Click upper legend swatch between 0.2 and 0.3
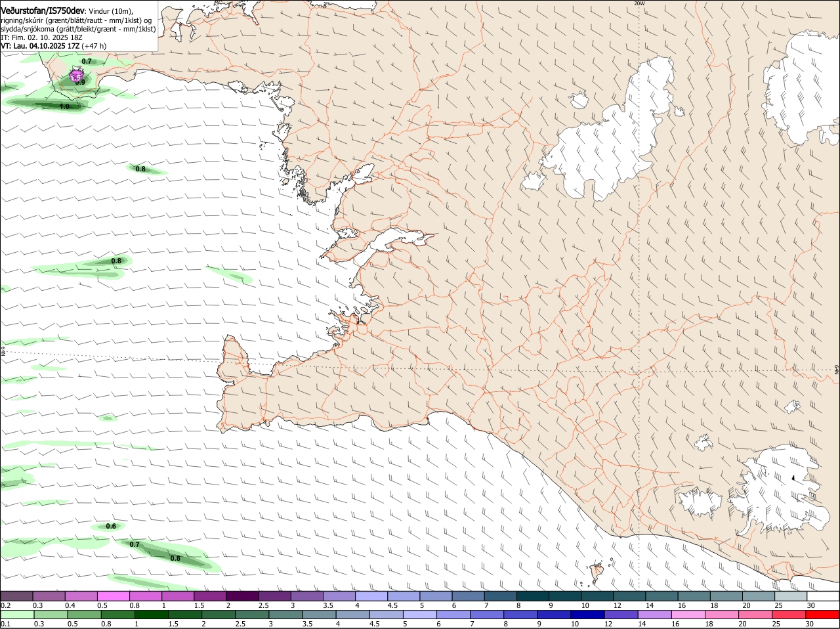The image size is (840, 629). point(16,596)
